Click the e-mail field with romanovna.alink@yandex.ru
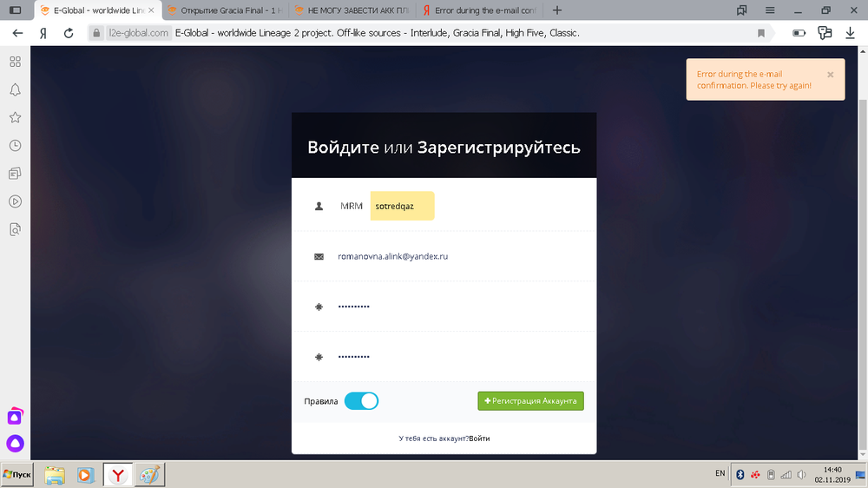Viewport: 868px width, 488px height. tap(444, 256)
